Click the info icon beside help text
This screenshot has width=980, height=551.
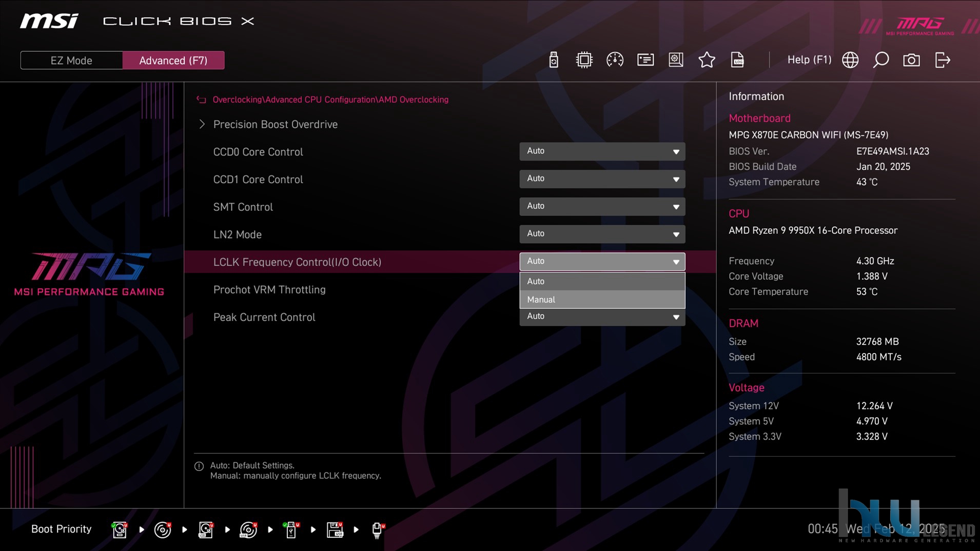point(199,466)
